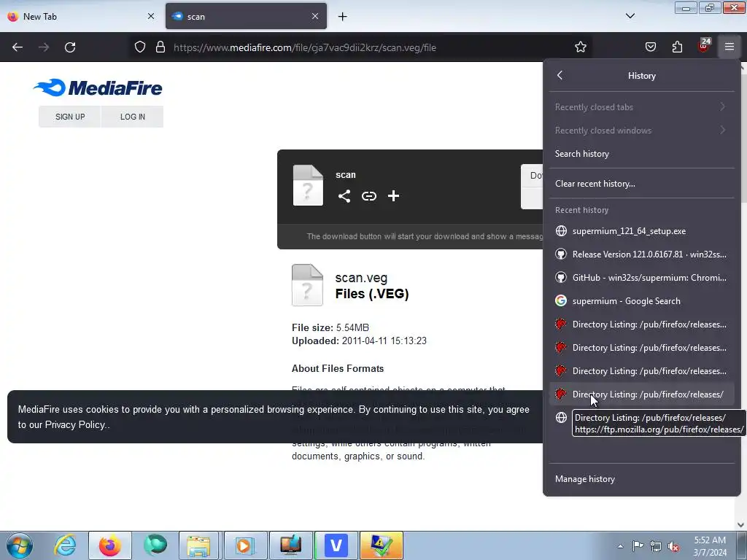
Task: Open the Extensions puzzle-piece icon
Action: pos(677,47)
